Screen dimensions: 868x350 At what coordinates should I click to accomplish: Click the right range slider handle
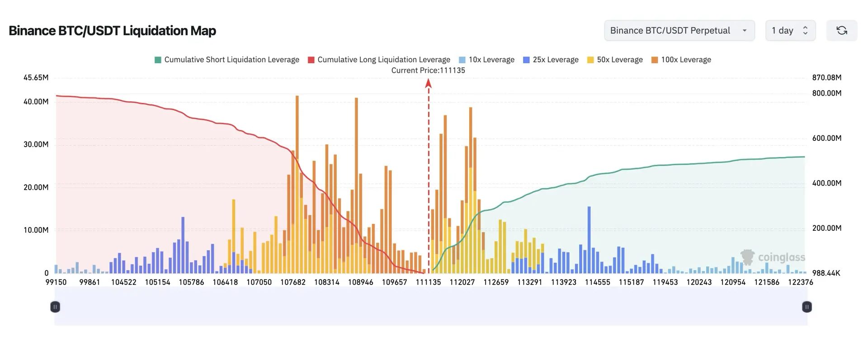point(807,307)
